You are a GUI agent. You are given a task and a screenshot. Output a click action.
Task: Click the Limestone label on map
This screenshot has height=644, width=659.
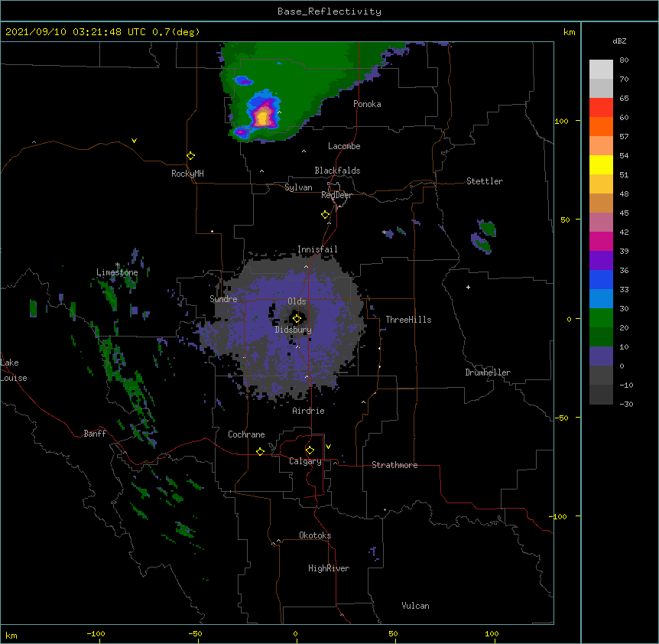coord(117,272)
